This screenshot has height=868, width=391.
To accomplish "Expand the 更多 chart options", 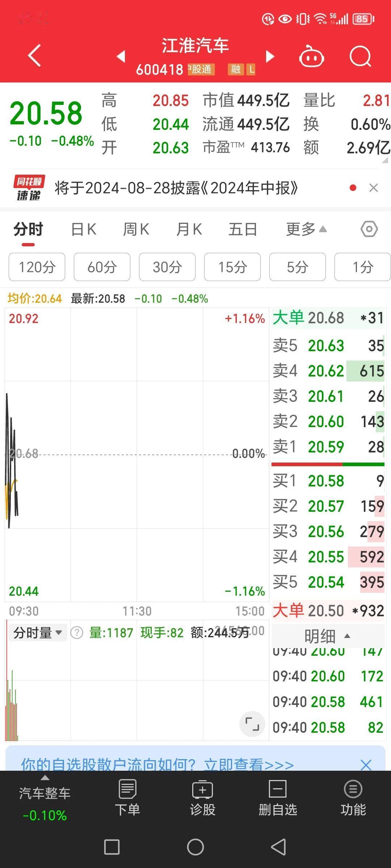I will 306,229.
